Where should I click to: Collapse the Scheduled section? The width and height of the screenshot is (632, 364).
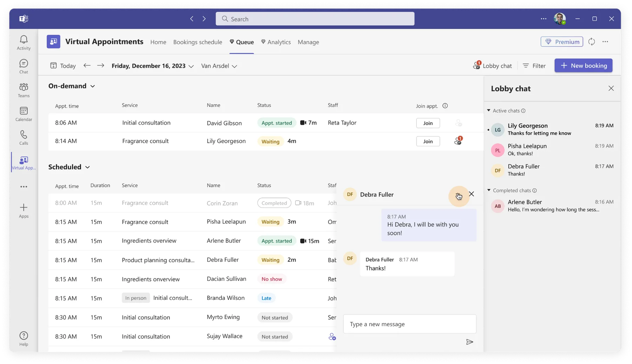click(87, 167)
